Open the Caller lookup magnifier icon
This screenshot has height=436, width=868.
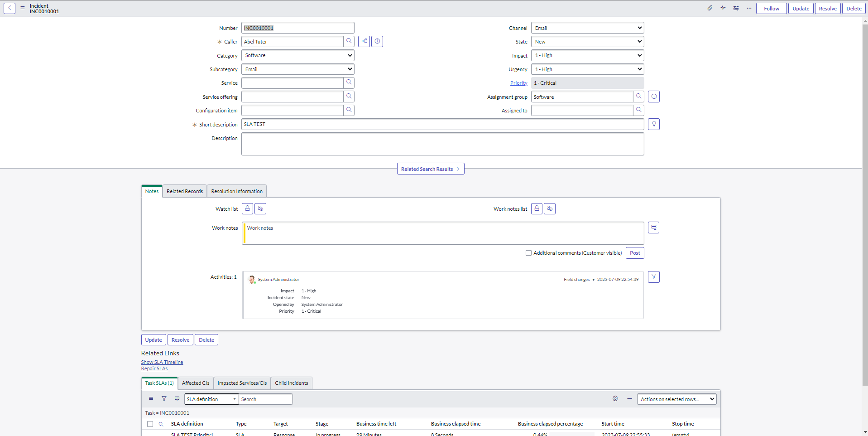(349, 41)
